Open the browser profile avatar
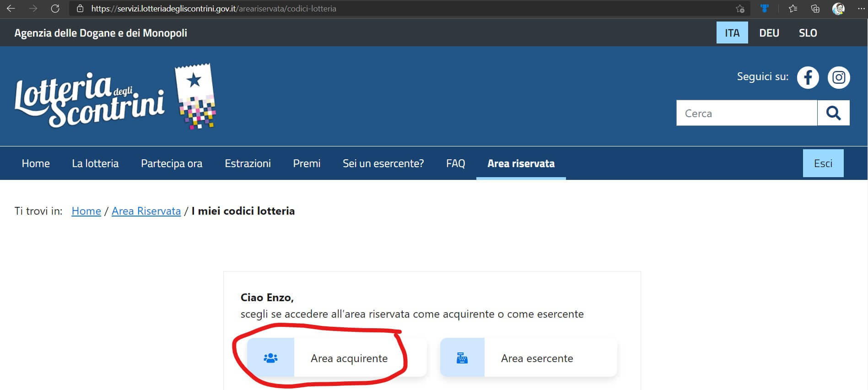868x390 pixels. tap(838, 9)
